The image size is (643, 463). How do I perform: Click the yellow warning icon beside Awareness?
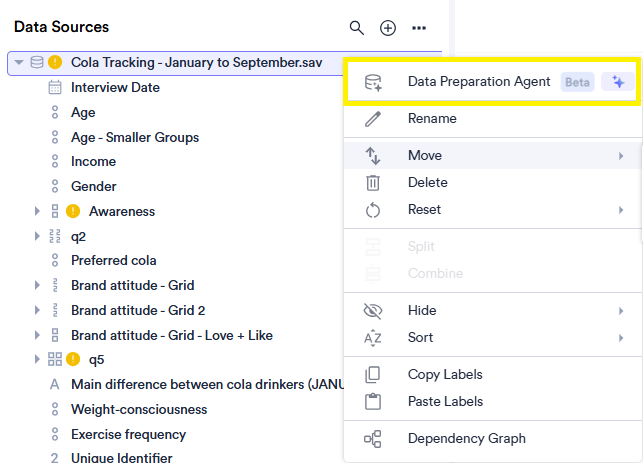click(x=73, y=211)
